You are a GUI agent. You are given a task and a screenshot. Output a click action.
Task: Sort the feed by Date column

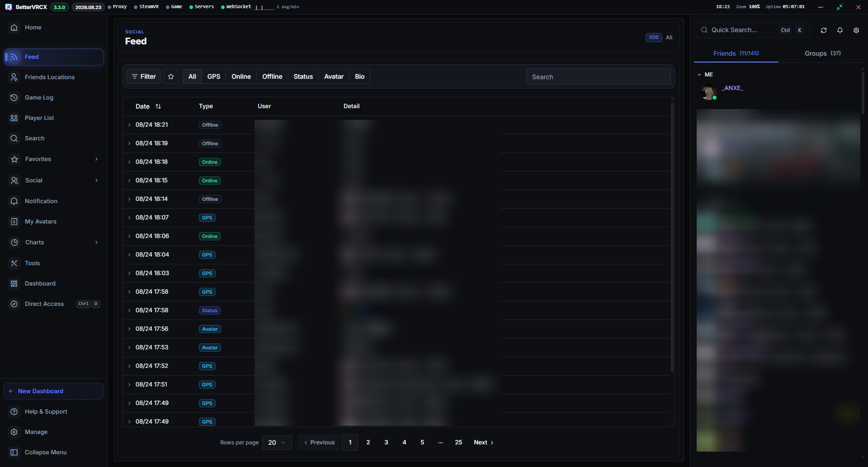coord(148,106)
